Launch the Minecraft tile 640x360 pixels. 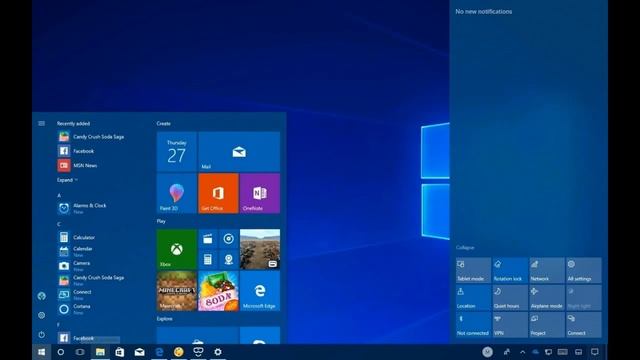pyautogui.click(x=176, y=291)
